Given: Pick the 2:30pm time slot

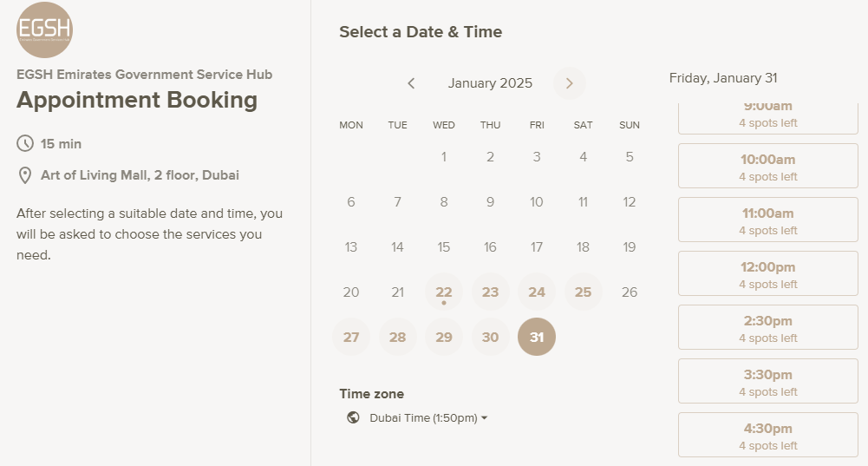Looking at the screenshot, I should click(x=767, y=327).
